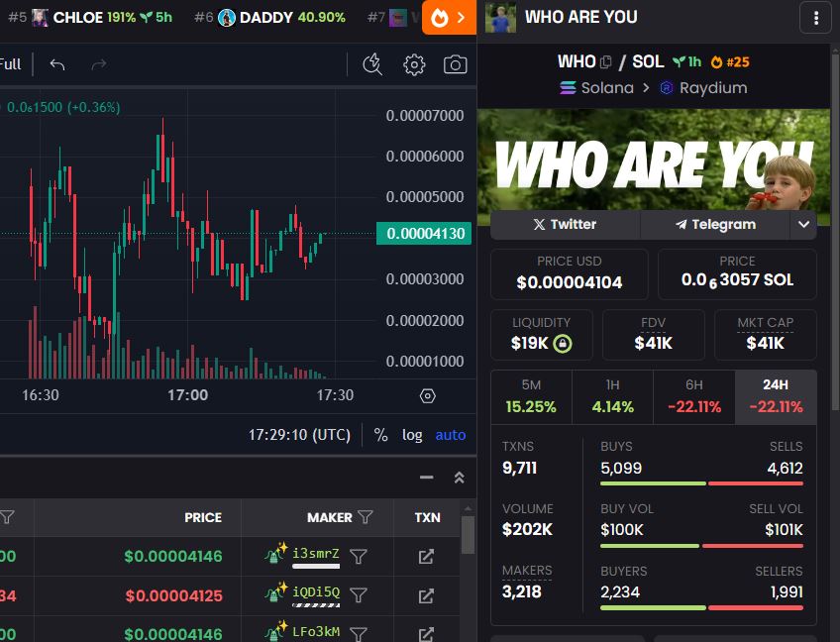This screenshot has height=642, width=840.
Task: Open the Solana chain link
Action: (596, 88)
